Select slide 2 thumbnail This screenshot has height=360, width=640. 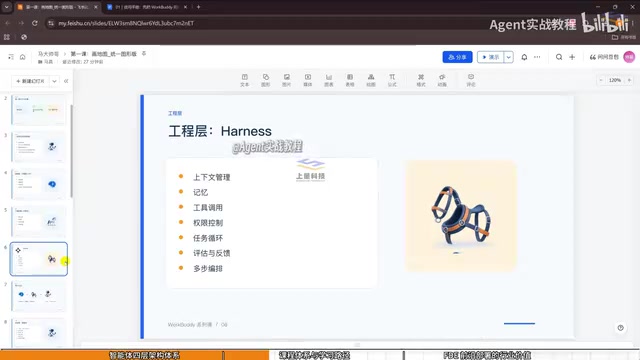[x=38, y=109]
